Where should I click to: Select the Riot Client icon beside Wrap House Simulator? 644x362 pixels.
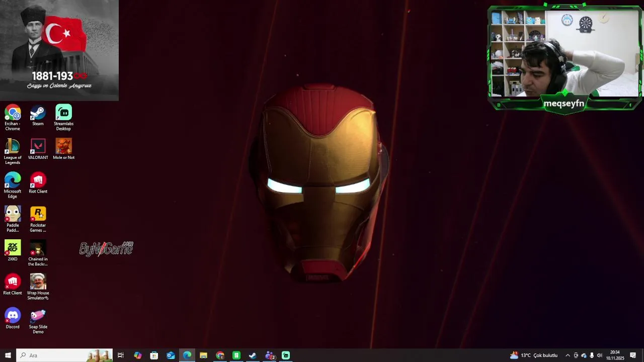pos(13,285)
